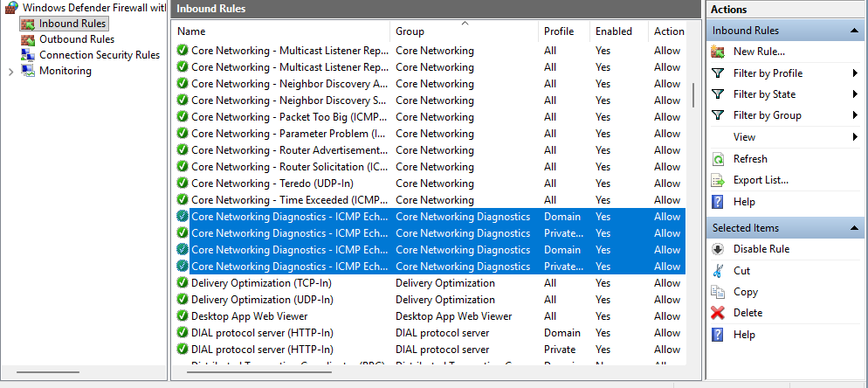Viewport: 868px width, 388px height.
Task: Select Connection Security Rules node
Action: point(99,55)
